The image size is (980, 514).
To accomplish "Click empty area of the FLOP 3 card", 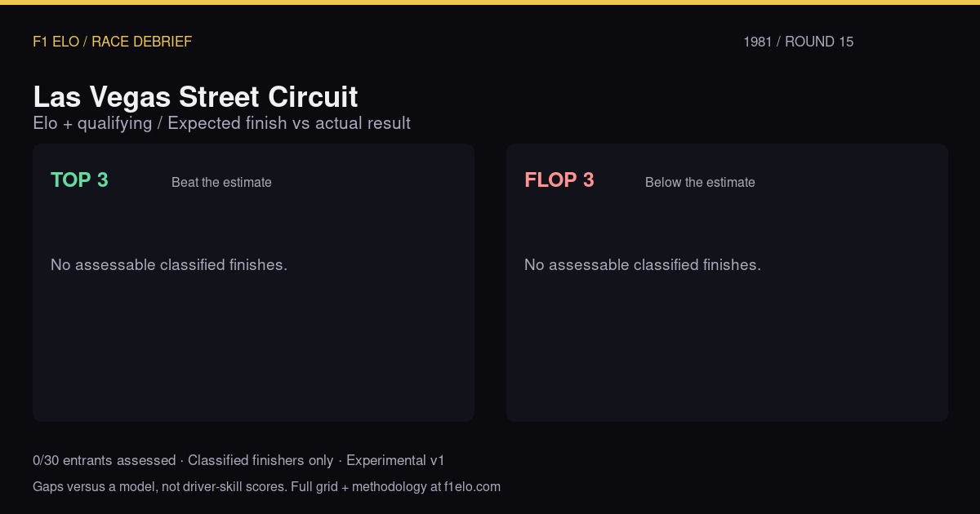I will (727, 351).
